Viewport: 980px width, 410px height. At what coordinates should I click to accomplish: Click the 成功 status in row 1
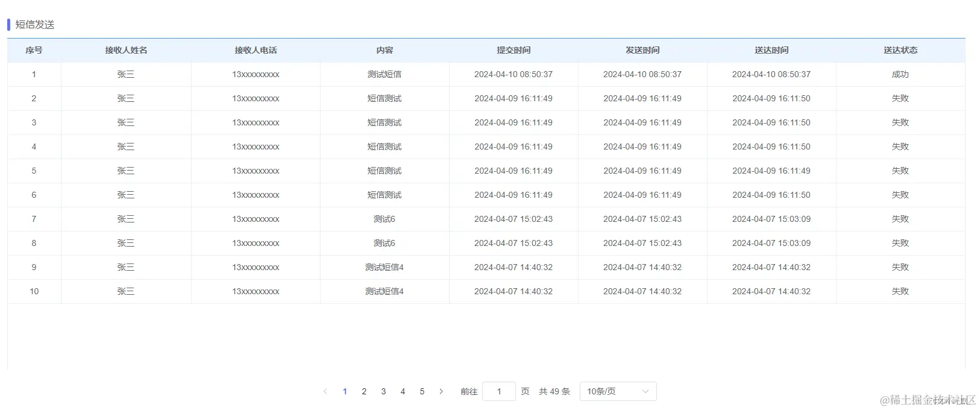click(900, 74)
